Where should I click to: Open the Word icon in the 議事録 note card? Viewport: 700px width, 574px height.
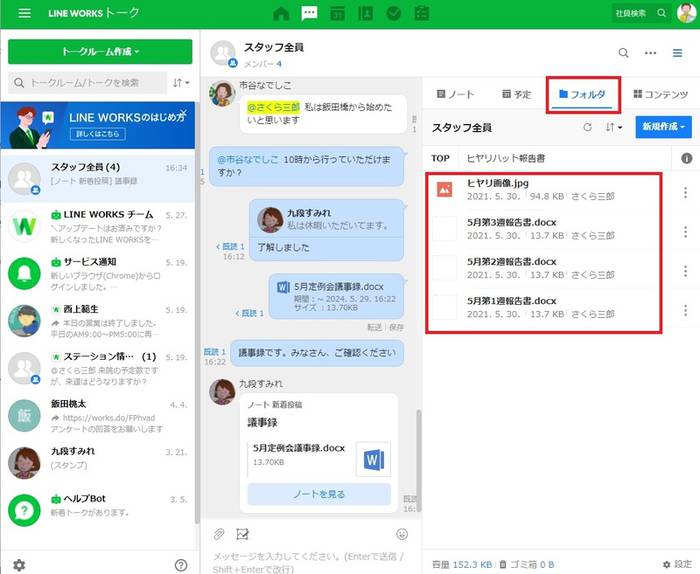(373, 459)
